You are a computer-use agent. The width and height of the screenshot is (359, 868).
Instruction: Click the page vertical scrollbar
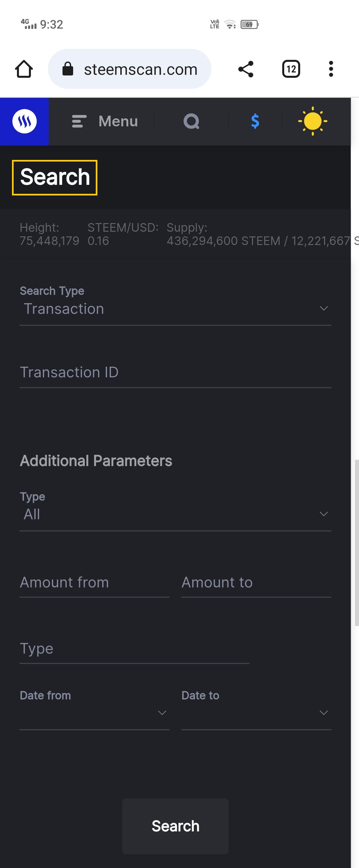click(356, 543)
